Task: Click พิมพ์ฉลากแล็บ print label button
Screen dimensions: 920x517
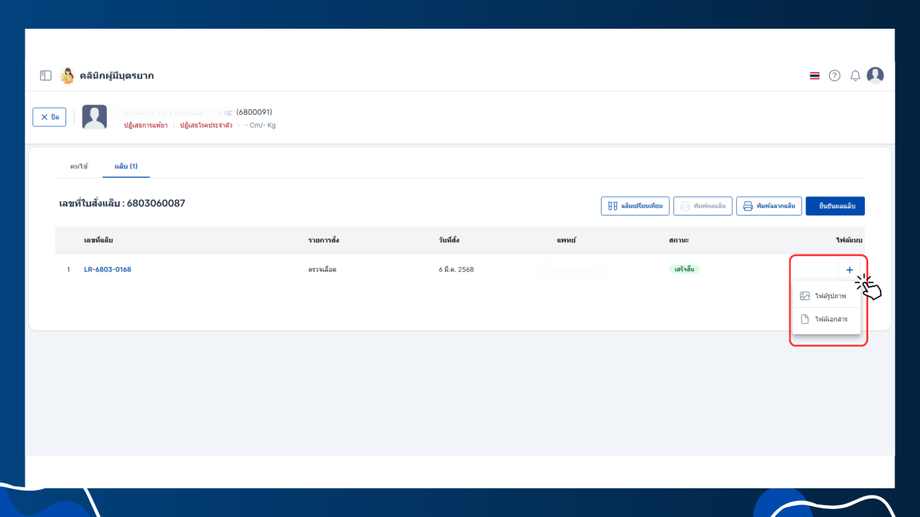Action: pyautogui.click(x=769, y=206)
